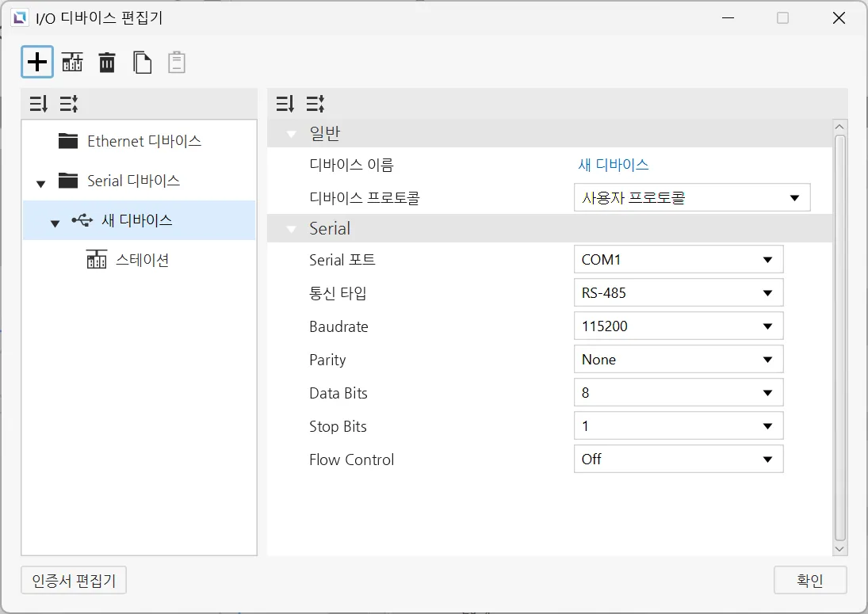Click the 확인 button
The width and height of the screenshot is (868, 614).
(809, 581)
